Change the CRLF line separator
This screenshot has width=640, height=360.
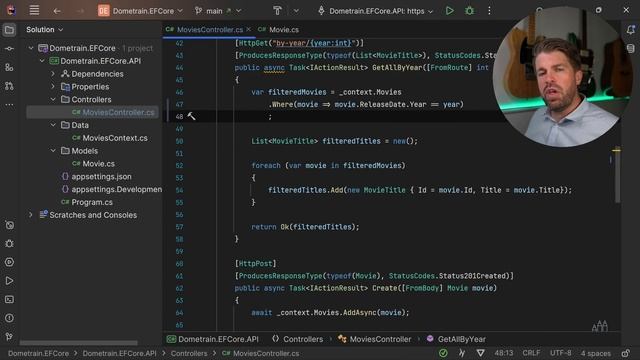click(x=531, y=353)
